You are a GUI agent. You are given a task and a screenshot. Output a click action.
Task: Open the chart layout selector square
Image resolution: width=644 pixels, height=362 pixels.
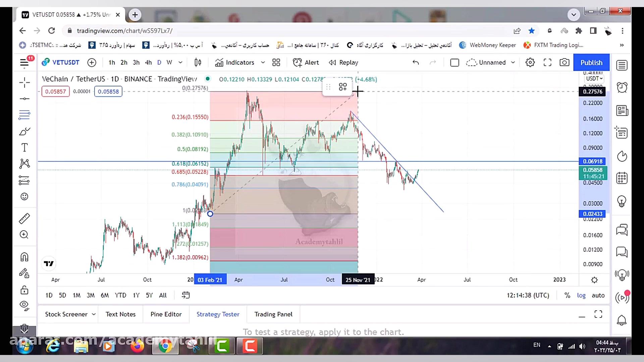tap(454, 62)
